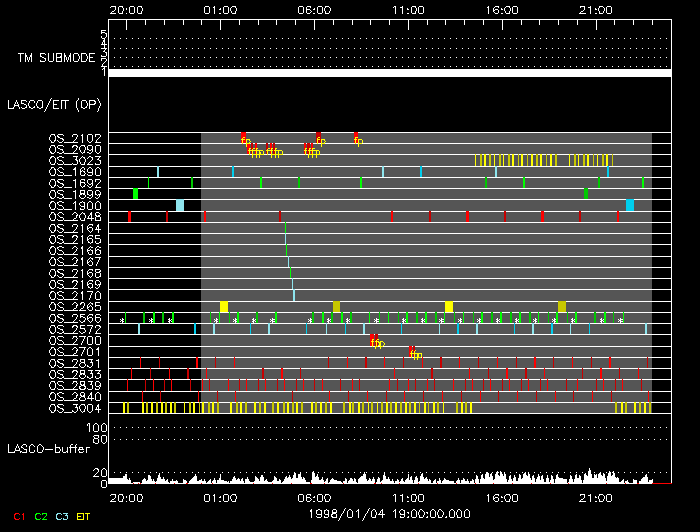Select the OS_2833 row label
The height and width of the screenshot is (532, 700).
click(75, 374)
